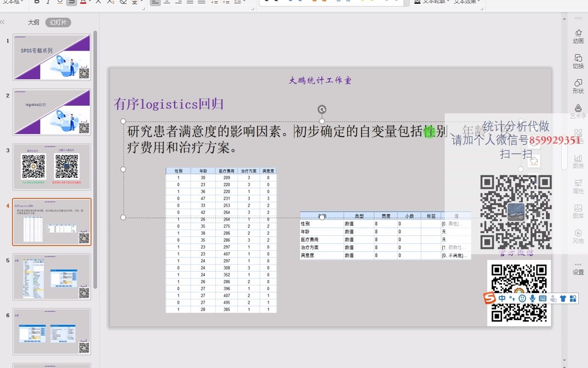Open font color dropdown arrow

tap(89, 2)
